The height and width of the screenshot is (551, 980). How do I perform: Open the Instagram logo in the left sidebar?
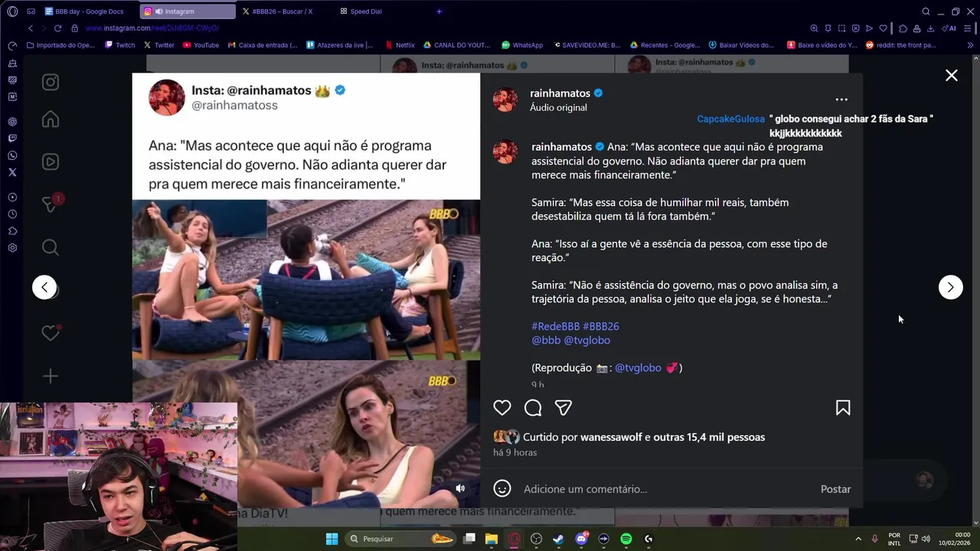point(51,82)
